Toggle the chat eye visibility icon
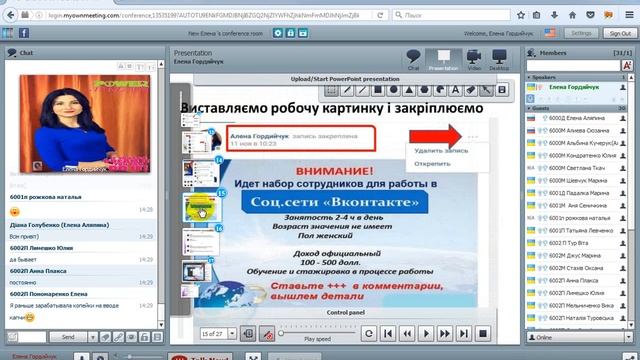The height and width of the screenshot is (360, 640). coord(131,337)
